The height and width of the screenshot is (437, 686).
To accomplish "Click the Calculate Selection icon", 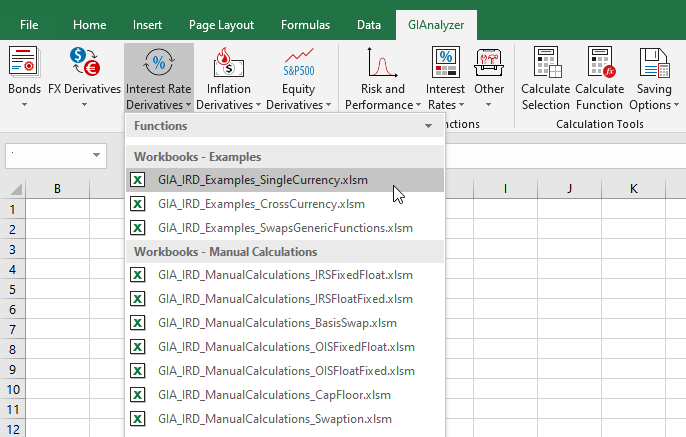I will 547,62.
